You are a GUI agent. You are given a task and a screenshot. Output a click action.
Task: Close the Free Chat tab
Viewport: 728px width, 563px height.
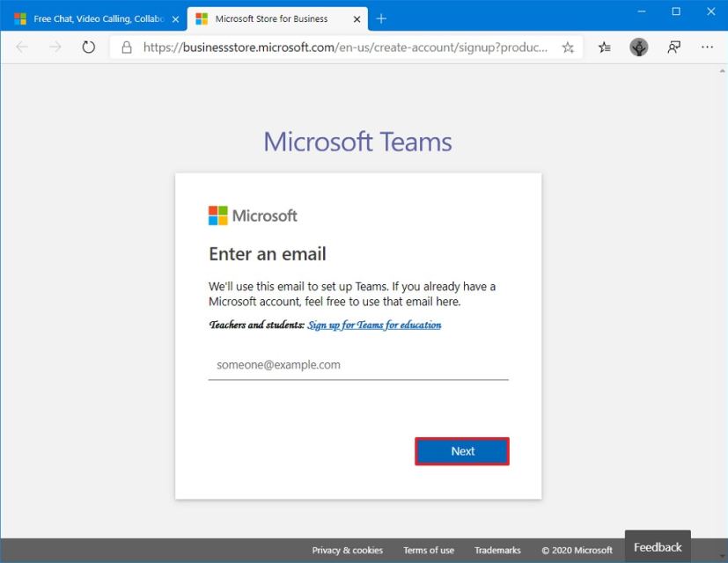pos(175,18)
